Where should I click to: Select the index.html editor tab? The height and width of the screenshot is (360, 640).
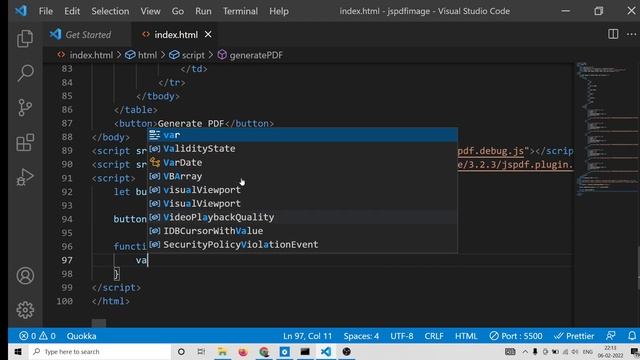tap(176, 35)
